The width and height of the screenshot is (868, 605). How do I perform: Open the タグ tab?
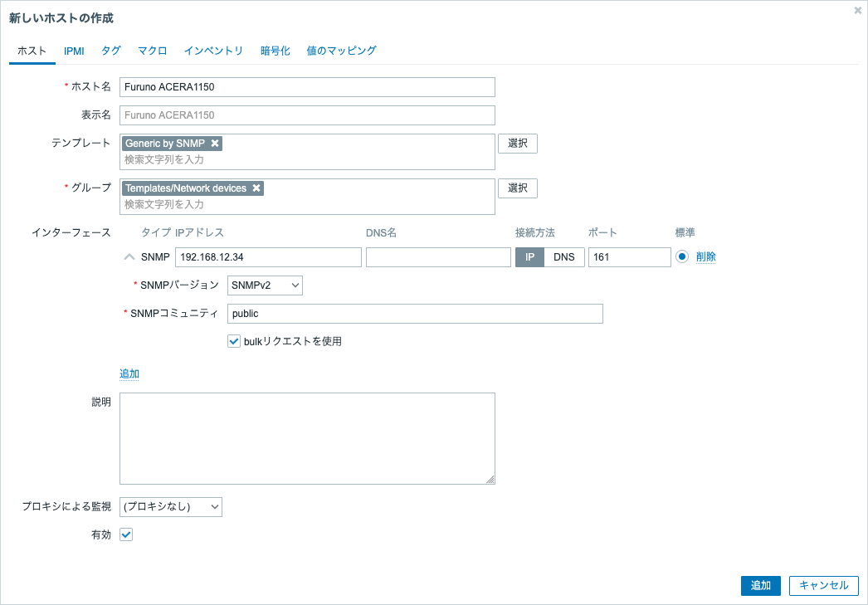tap(110, 51)
